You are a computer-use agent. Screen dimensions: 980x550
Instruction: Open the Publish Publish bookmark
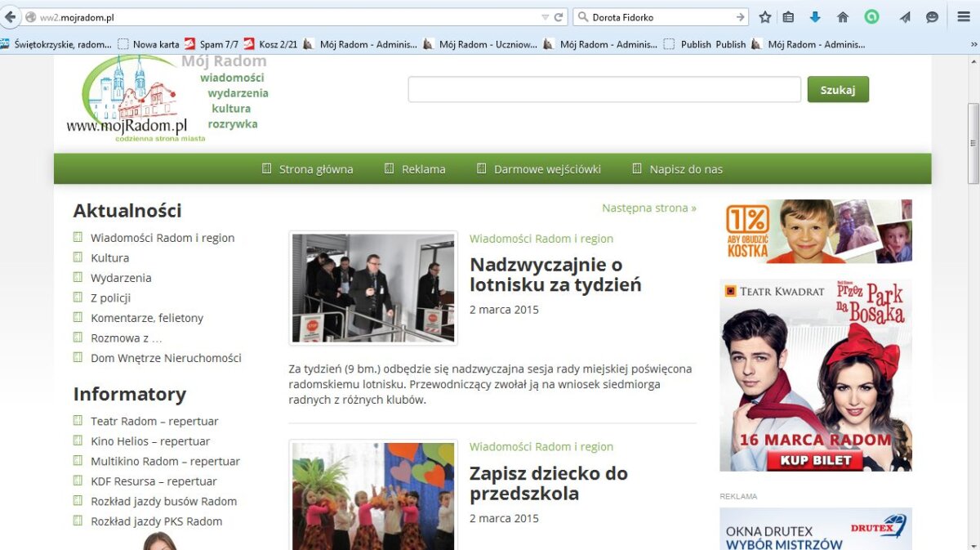pos(706,44)
